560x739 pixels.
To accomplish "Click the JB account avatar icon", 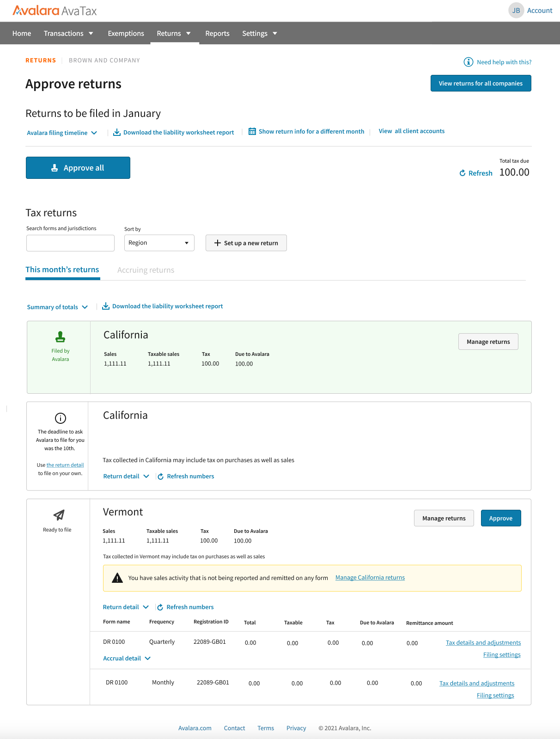I will (x=516, y=10).
